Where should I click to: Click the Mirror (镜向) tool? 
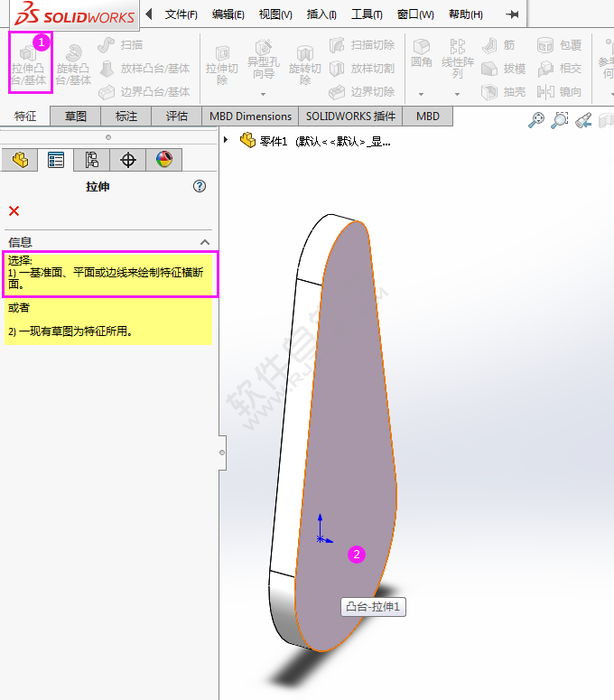(559, 92)
